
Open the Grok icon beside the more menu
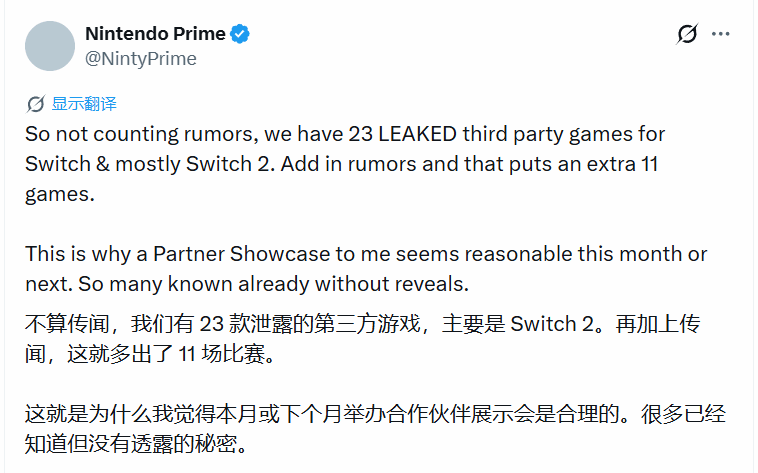[x=687, y=34]
